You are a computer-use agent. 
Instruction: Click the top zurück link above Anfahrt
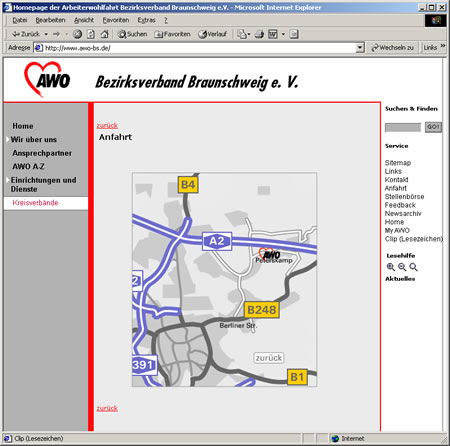tap(107, 125)
